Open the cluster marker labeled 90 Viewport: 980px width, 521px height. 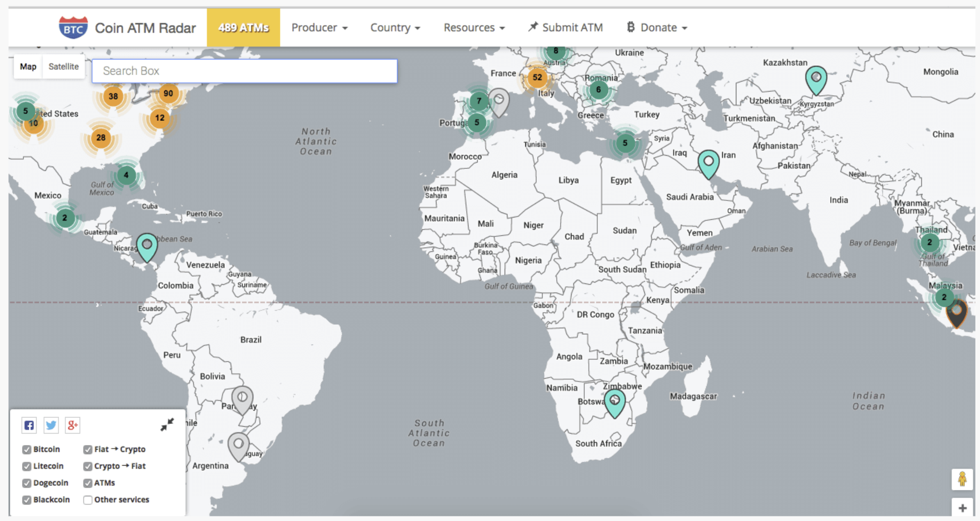(168, 94)
